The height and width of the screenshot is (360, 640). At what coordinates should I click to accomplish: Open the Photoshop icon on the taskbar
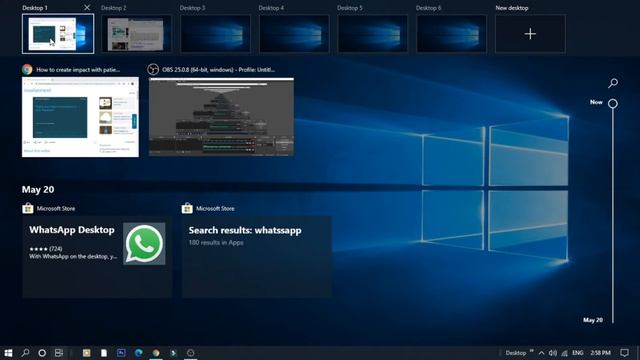pos(121,353)
